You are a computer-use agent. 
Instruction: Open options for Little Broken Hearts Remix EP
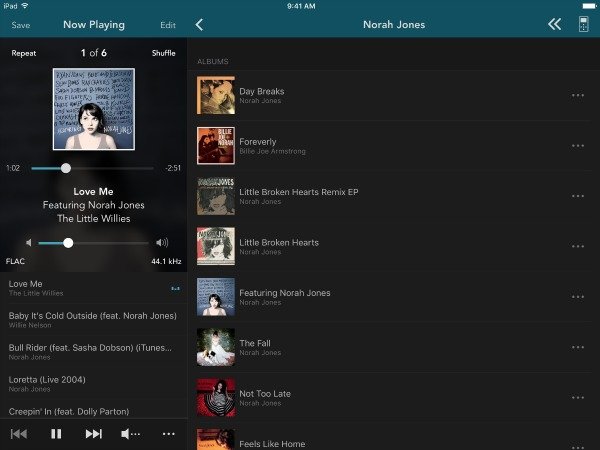(x=578, y=196)
